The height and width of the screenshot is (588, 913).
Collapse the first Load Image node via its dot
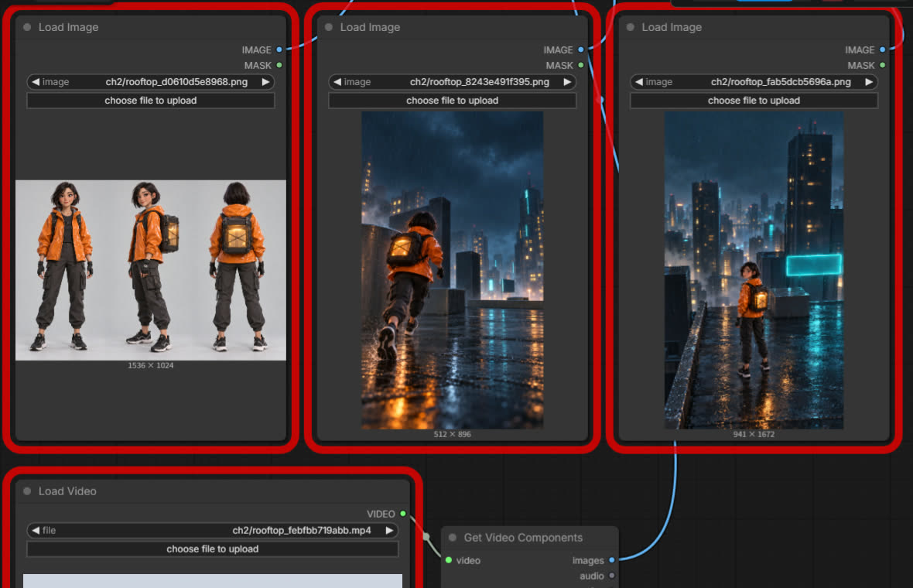[27, 27]
